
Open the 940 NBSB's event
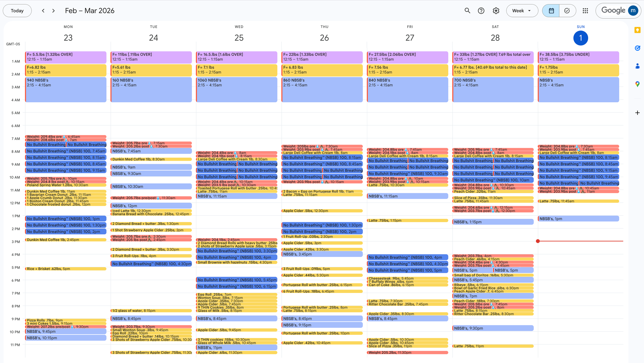[x=66, y=89]
